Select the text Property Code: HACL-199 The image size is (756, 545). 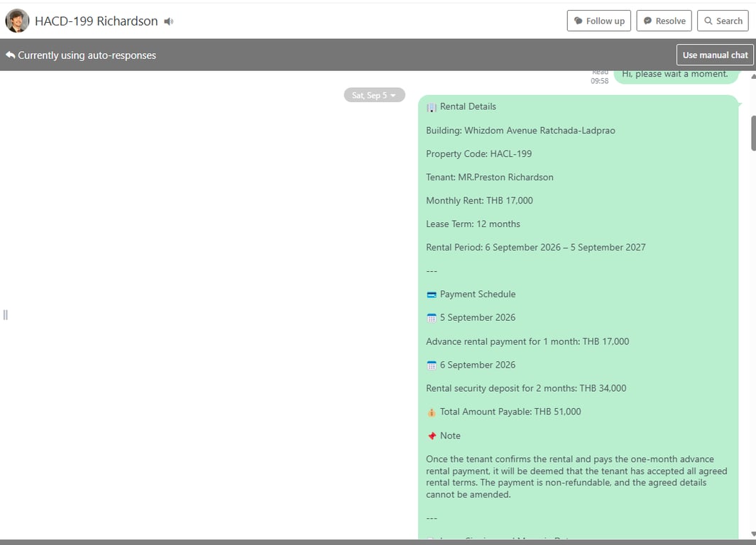pos(478,154)
